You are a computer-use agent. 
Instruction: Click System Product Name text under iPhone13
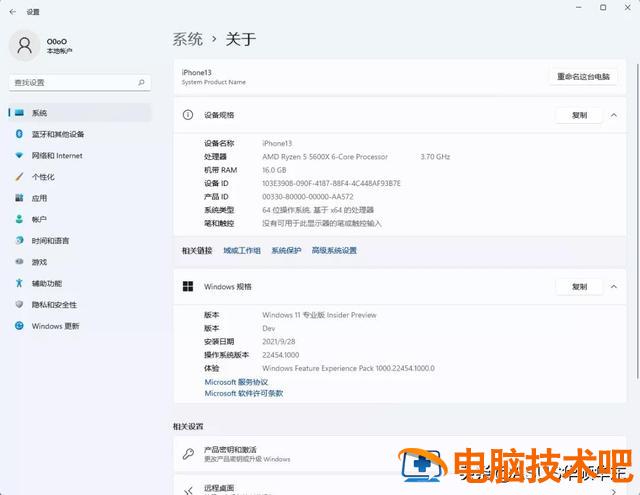[x=213, y=82]
